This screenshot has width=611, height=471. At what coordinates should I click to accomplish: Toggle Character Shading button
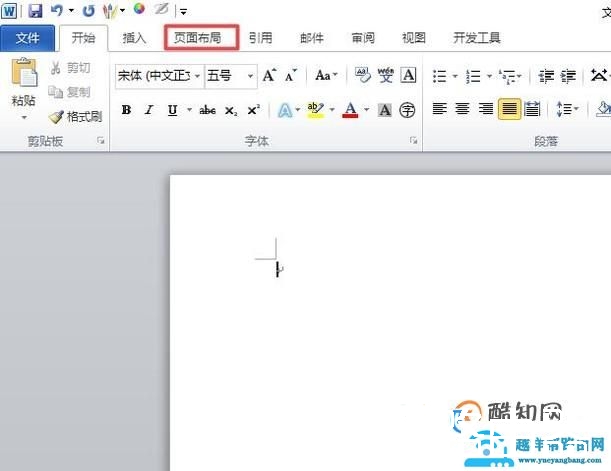(385, 110)
